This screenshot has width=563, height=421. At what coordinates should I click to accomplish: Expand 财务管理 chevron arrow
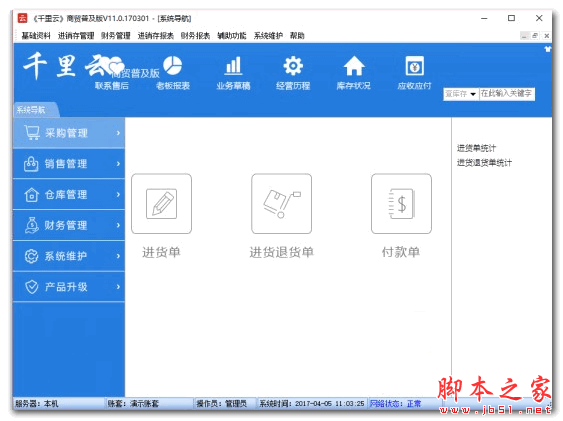click(118, 225)
